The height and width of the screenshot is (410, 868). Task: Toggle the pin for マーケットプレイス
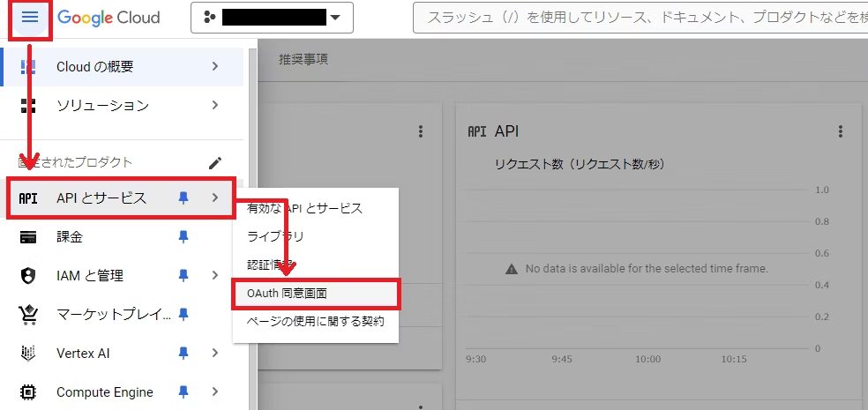[183, 315]
